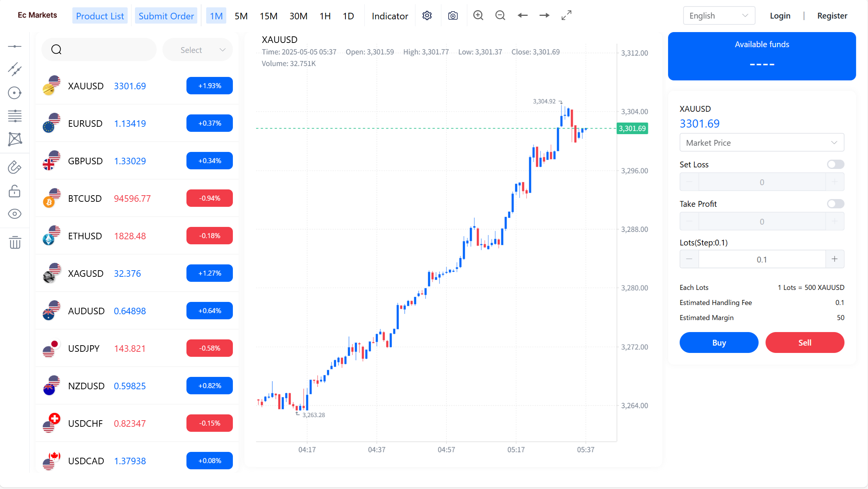The height and width of the screenshot is (489, 868).
Task: Open the Select filter dropdown
Action: tap(198, 50)
